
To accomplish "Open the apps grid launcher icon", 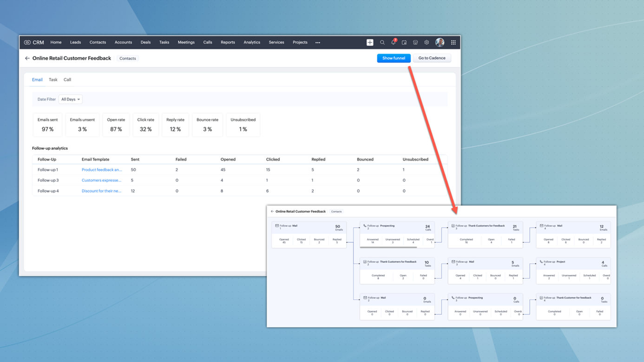I will pos(453,42).
